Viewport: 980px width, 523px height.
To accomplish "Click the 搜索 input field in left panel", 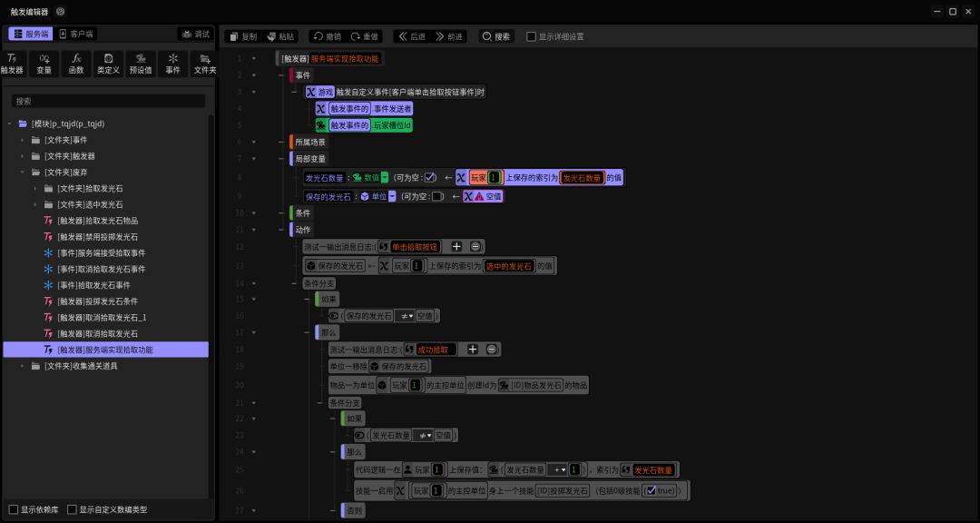I will [108, 101].
